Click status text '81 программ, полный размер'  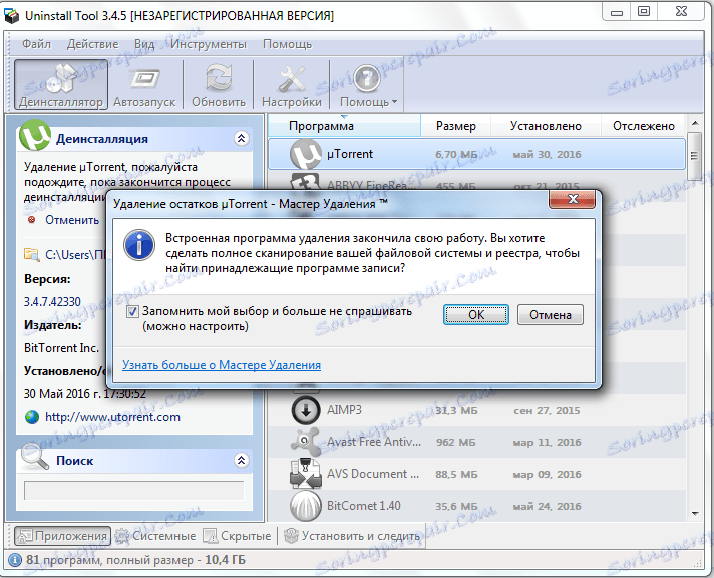coord(110,560)
